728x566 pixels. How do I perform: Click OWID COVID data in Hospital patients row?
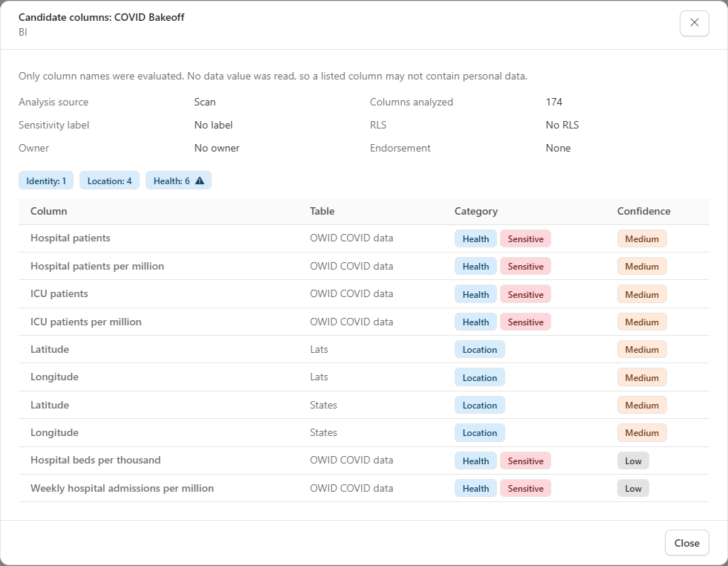click(x=351, y=238)
